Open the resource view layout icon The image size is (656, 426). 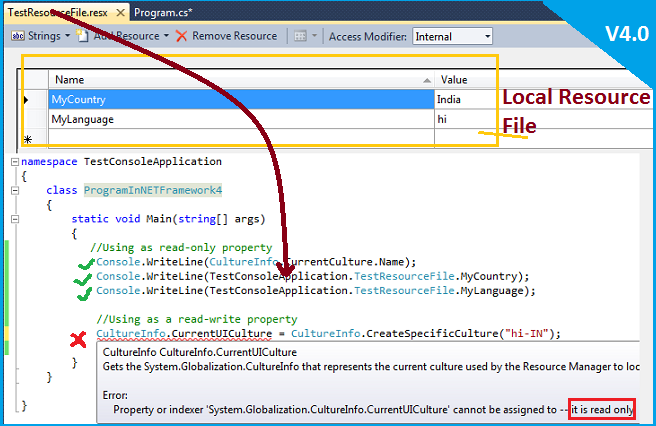[299, 36]
